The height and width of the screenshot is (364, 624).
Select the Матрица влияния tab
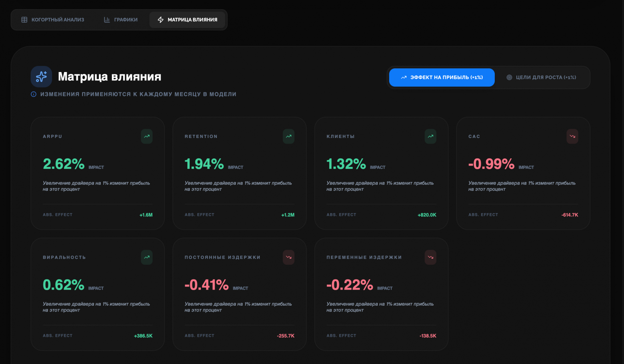(187, 20)
